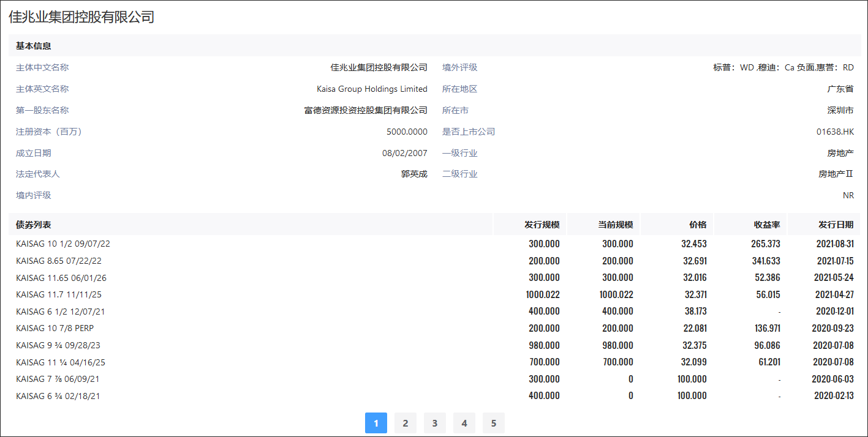Open bond KAISAG 6 3/4 02/18/21

(56, 395)
